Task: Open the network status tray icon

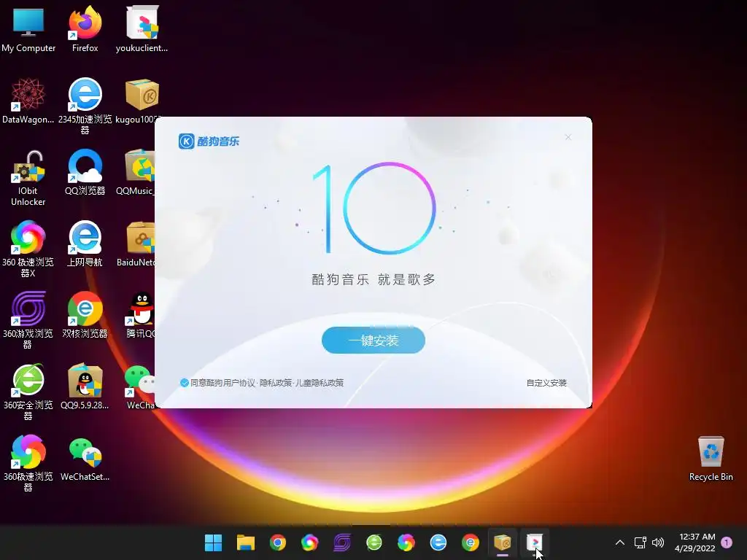Action: pyautogui.click(x=640, y=542)
